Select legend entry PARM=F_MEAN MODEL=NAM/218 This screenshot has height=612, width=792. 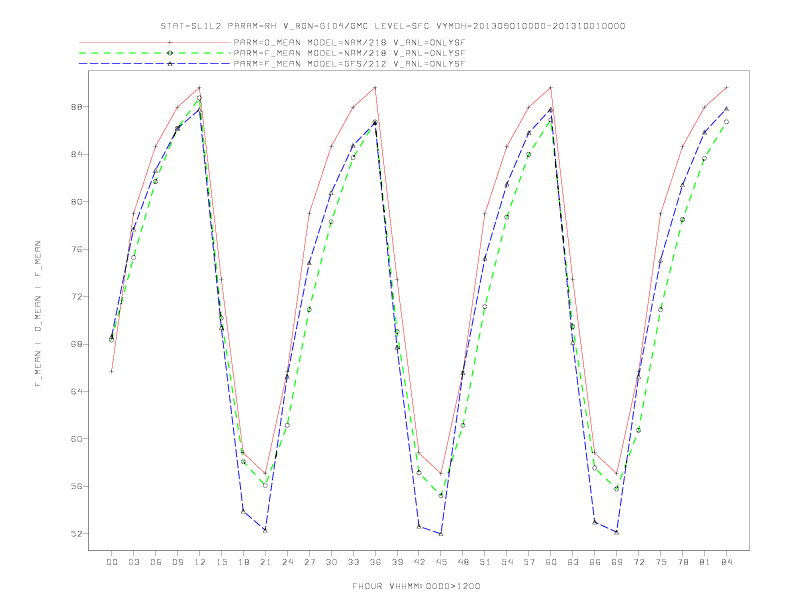coord(349,53)
